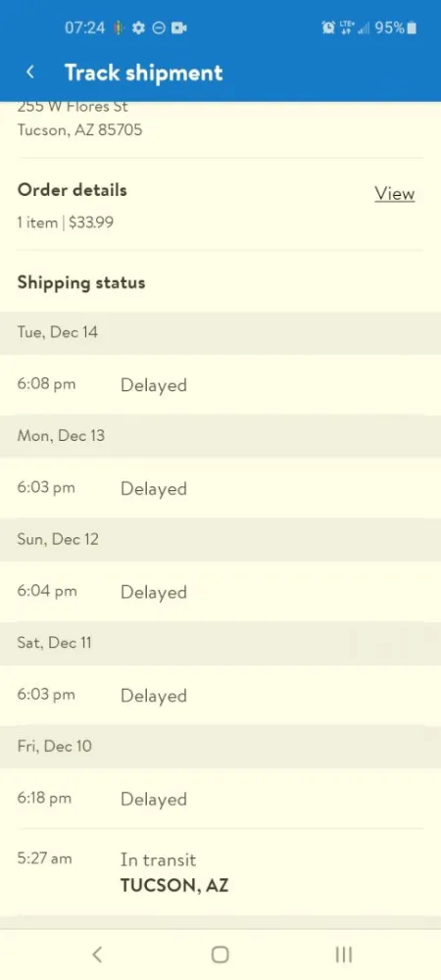Tap the battery icon showing 95%

coord(411,27)
